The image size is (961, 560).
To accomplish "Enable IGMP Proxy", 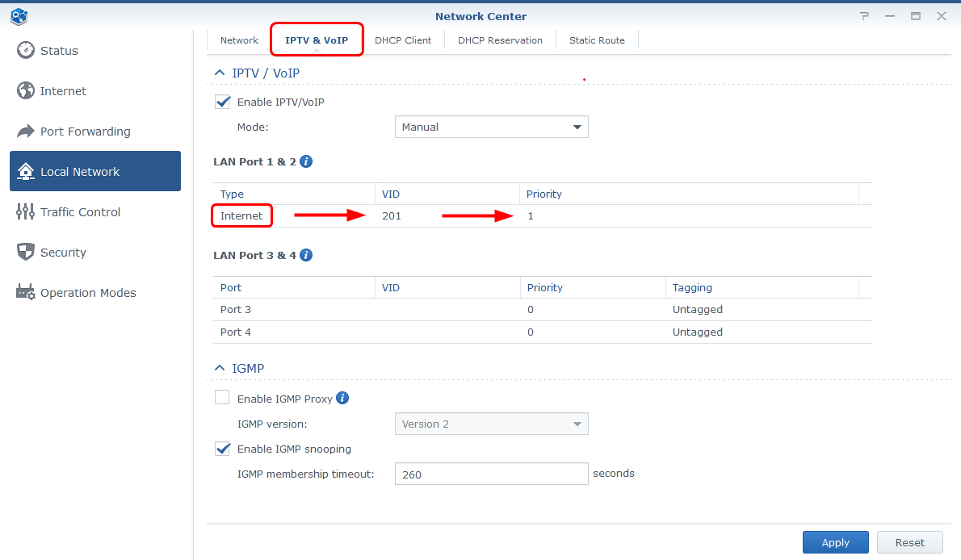I will 222,397.
